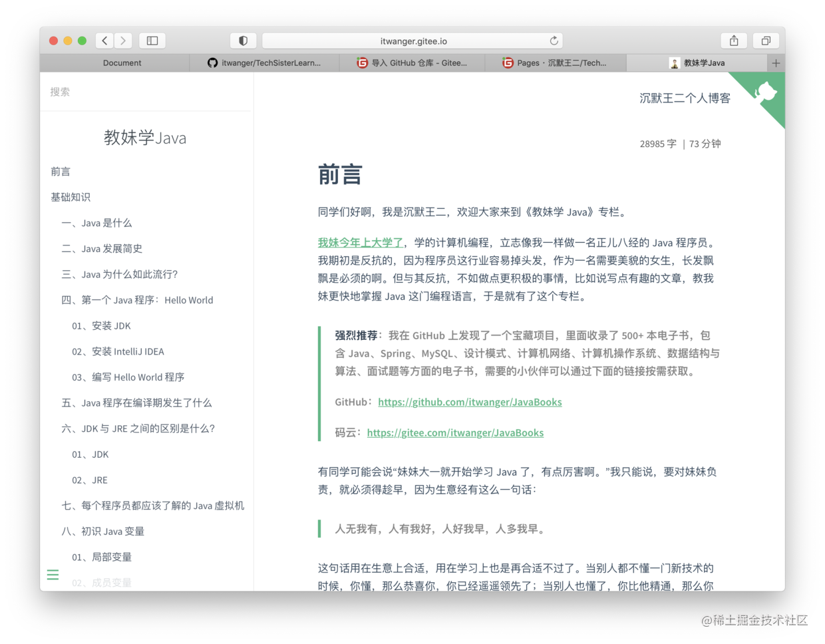This screenshot has width=825, height=644.
Task: Click the privacy shield icon
Action: pyautogui.click(x=243, y=41)
